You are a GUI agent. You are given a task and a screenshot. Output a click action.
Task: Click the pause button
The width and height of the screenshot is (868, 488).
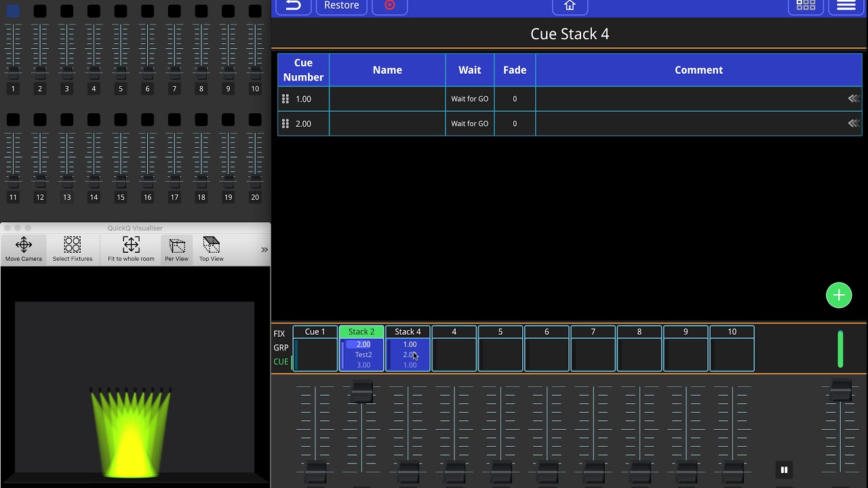784,470
